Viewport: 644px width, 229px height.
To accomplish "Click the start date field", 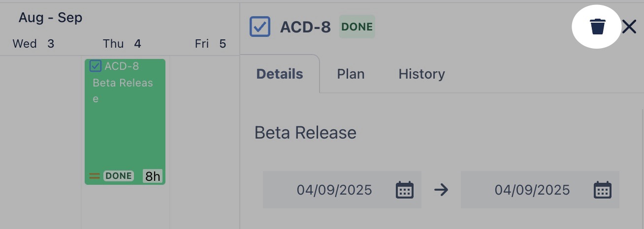I will pos(334,190).
